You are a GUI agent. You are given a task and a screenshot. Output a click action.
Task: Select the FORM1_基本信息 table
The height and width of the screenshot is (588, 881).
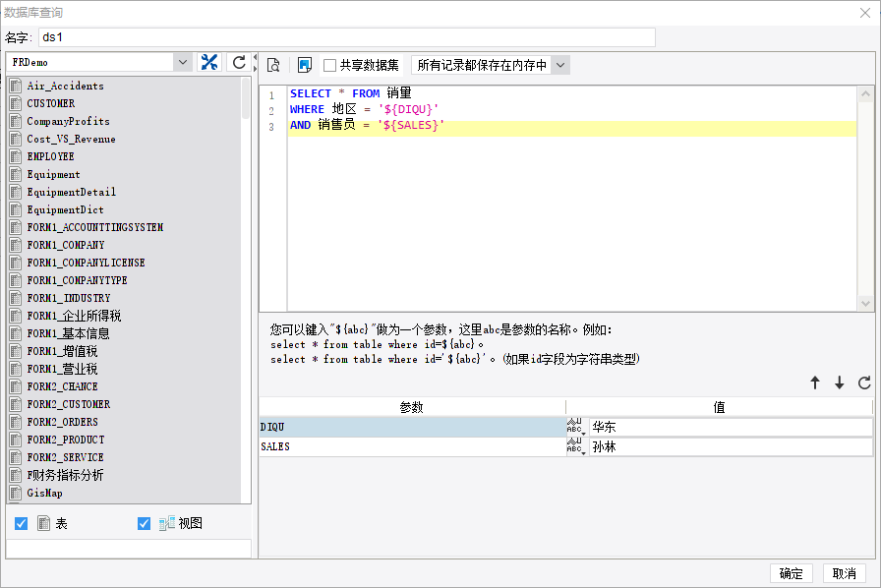coord(68,334)
